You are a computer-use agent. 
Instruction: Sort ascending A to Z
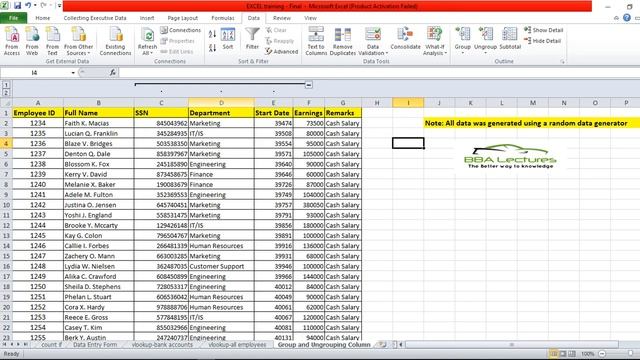pyautogui.click(x=212, y=34)
